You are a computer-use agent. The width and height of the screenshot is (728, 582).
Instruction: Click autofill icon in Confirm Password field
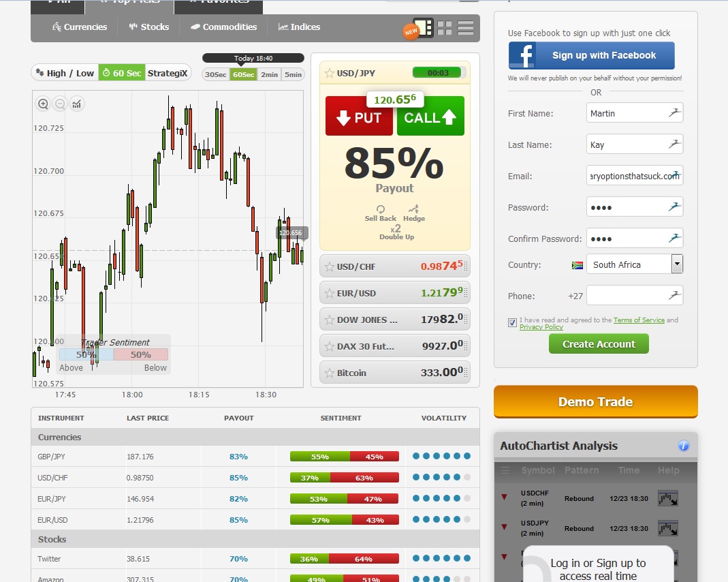675,238
